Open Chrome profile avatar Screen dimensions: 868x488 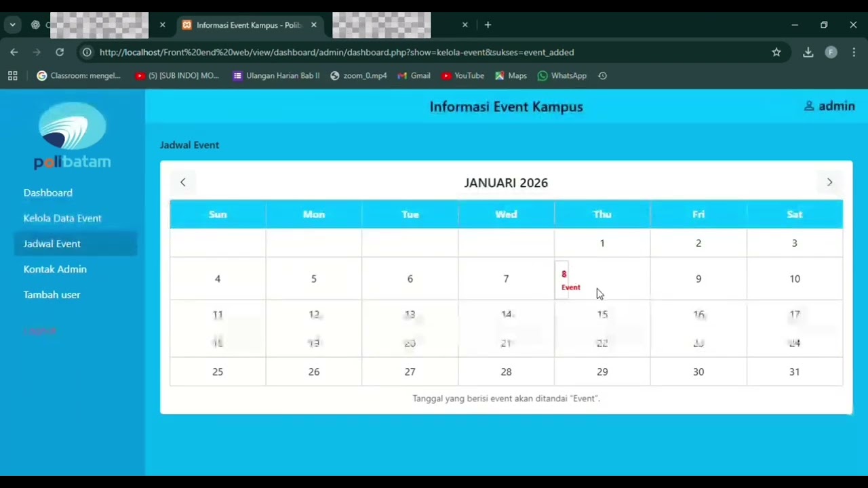tap(831, 52)
